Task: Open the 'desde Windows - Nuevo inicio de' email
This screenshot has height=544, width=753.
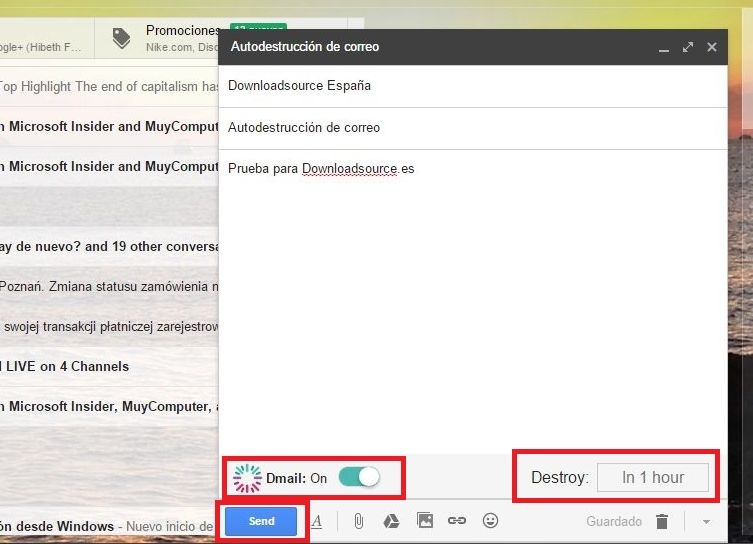Action: point(109,527)
